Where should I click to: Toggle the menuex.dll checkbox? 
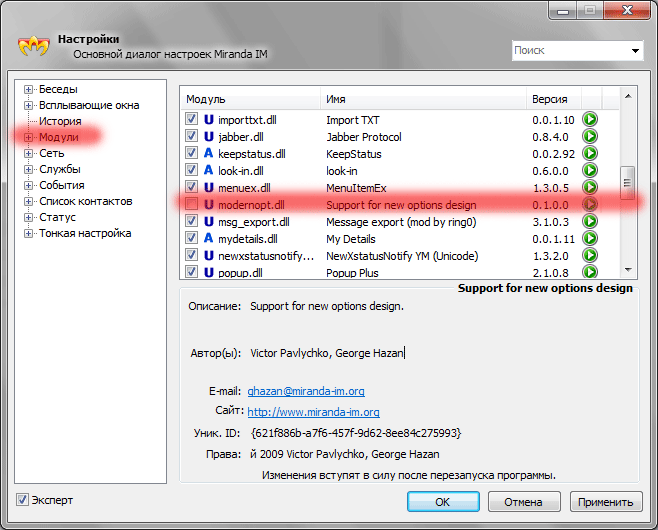[x=191, y=187]
